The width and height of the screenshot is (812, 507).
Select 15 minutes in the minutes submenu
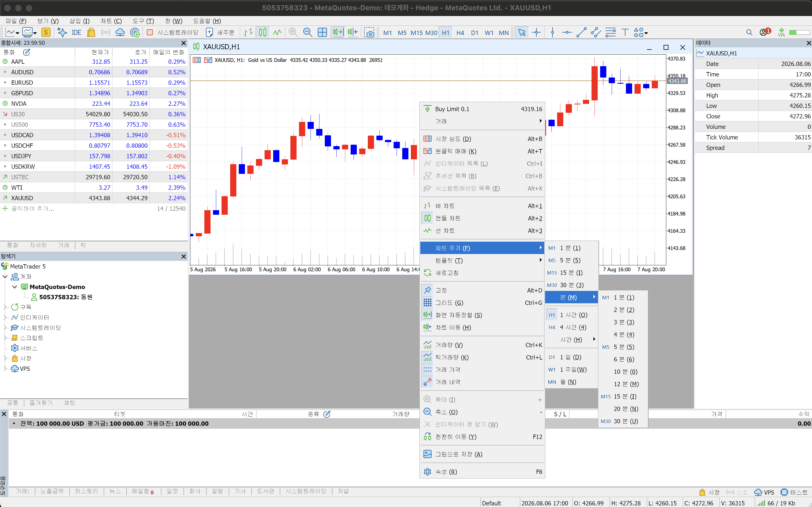tap(623, 397)
